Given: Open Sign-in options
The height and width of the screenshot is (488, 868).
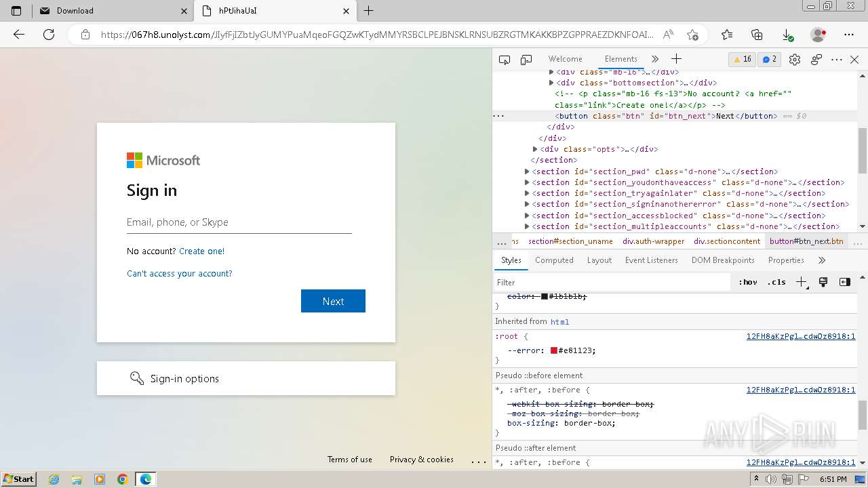Looking at the screenshot, I should (x=246, y=378).
